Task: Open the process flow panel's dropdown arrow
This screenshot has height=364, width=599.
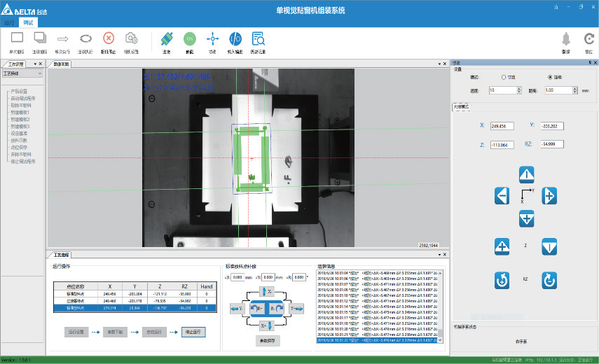Action: tap(439, 255)
